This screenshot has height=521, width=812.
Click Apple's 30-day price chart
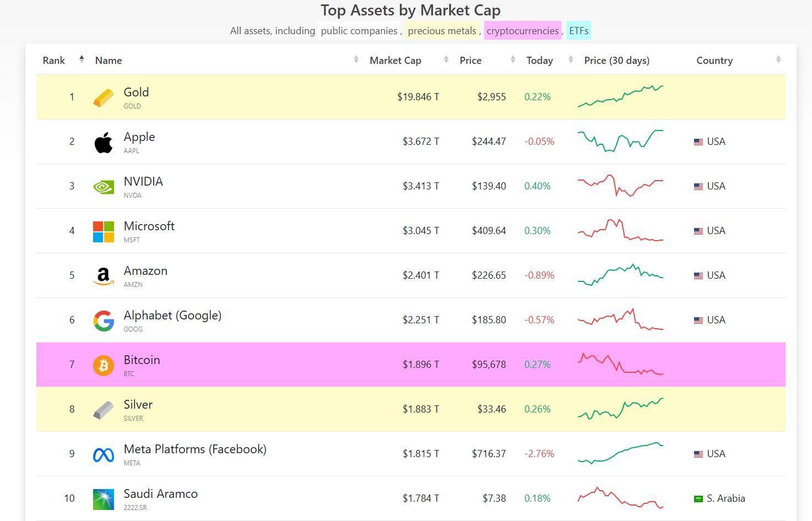(620, 141)
